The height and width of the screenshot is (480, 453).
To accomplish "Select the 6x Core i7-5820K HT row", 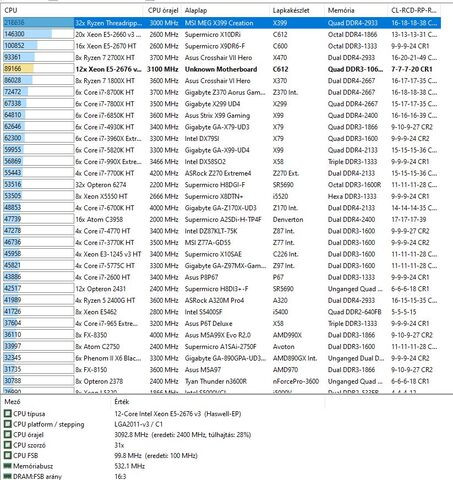I will (222, 150).
